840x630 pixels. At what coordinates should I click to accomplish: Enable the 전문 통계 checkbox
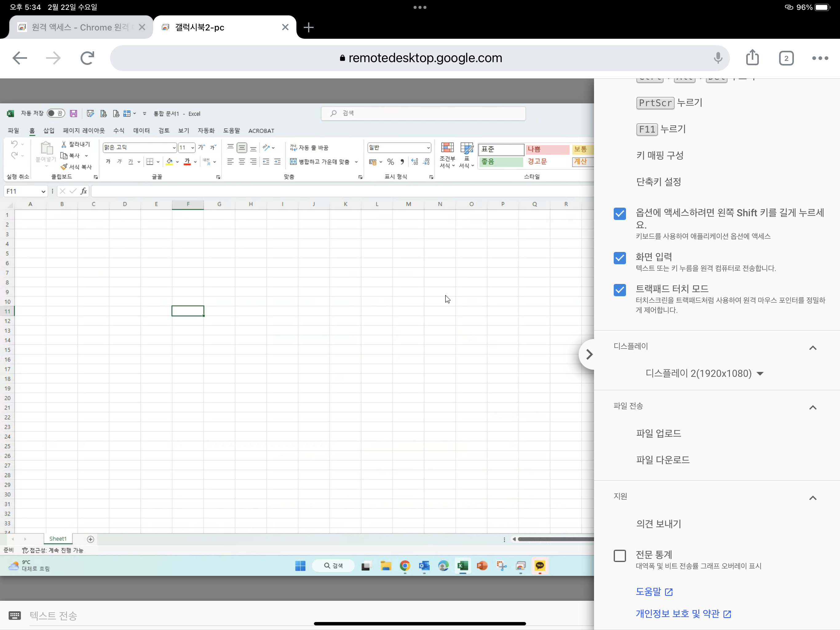619,556
